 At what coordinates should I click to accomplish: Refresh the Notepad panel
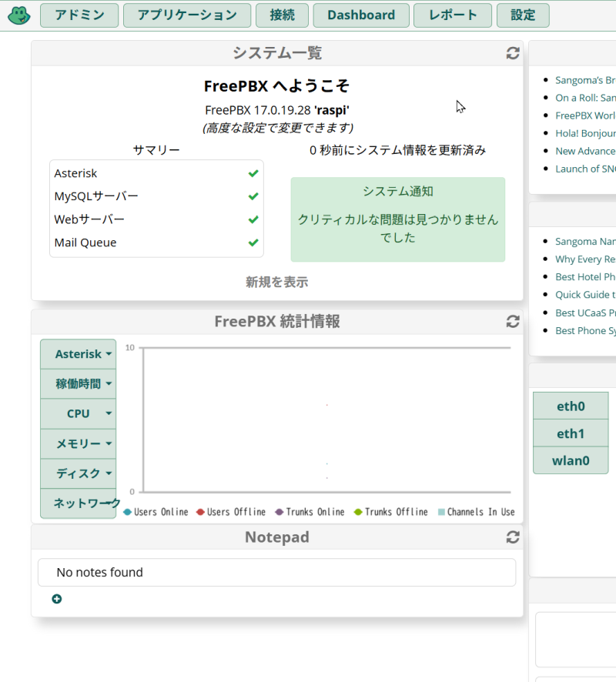tap(513, 537)
